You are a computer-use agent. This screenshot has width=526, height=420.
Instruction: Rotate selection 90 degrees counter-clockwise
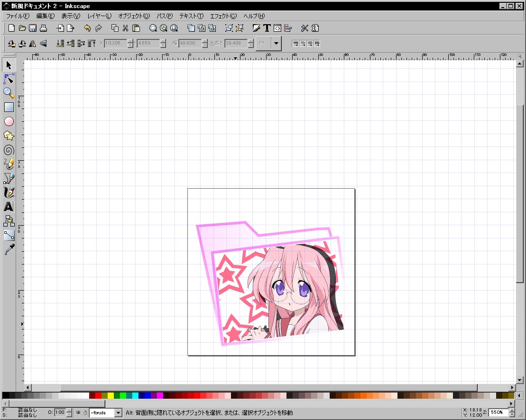pos(12,43)
